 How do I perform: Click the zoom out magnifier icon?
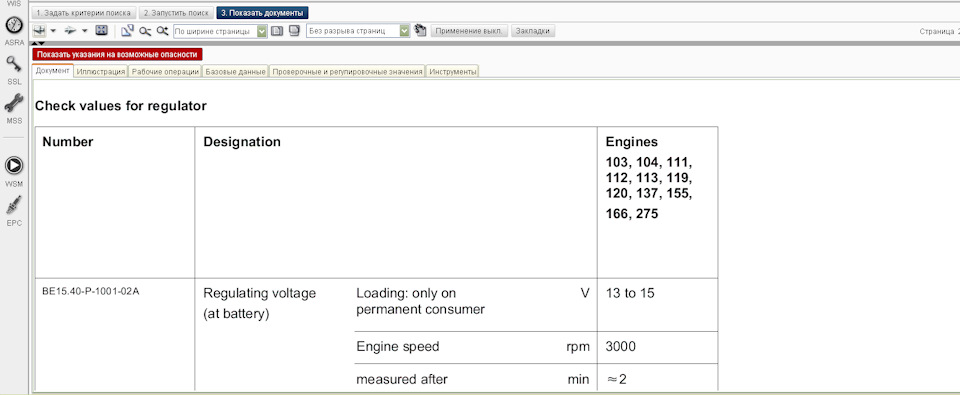pos(145,31)
